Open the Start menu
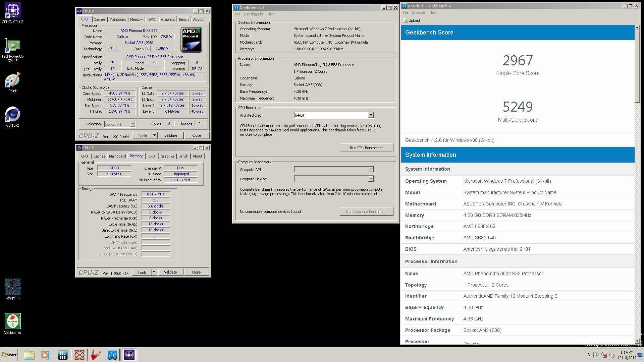Image resolution: width=644 pixels, height=362 pixels. [9, 355]
